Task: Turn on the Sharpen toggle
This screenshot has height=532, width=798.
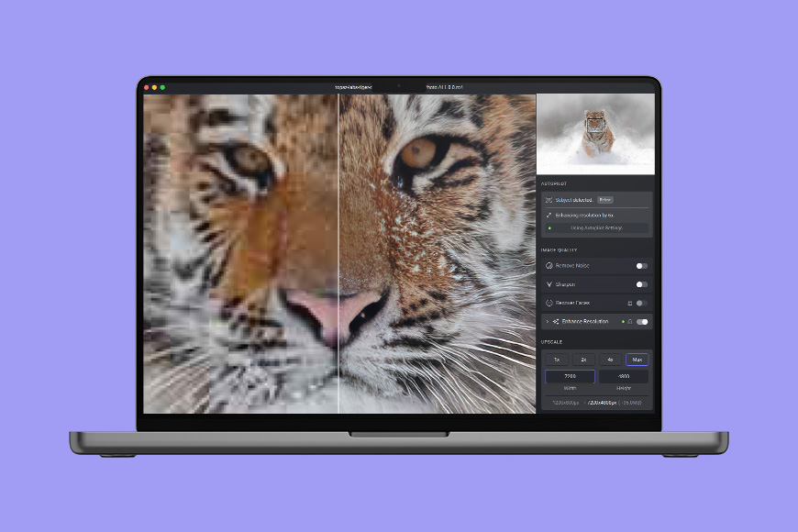Action: pos(642,284)
